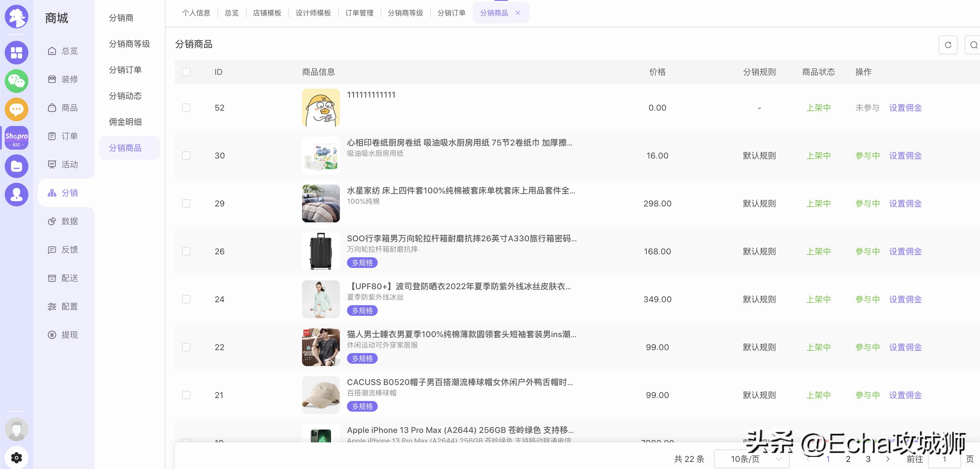Screen dimensions: 980x469
Task: Check the checkbox for product ID 52
Action: point(186,108)
